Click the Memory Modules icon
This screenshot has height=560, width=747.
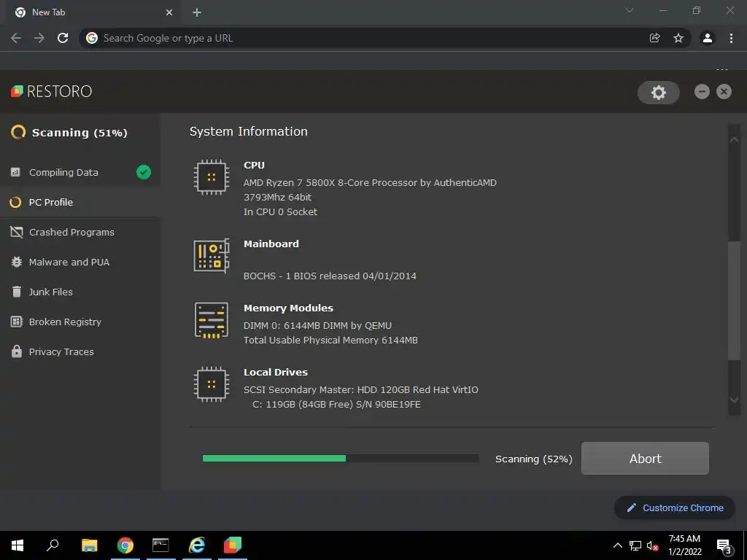pos(212,320)
